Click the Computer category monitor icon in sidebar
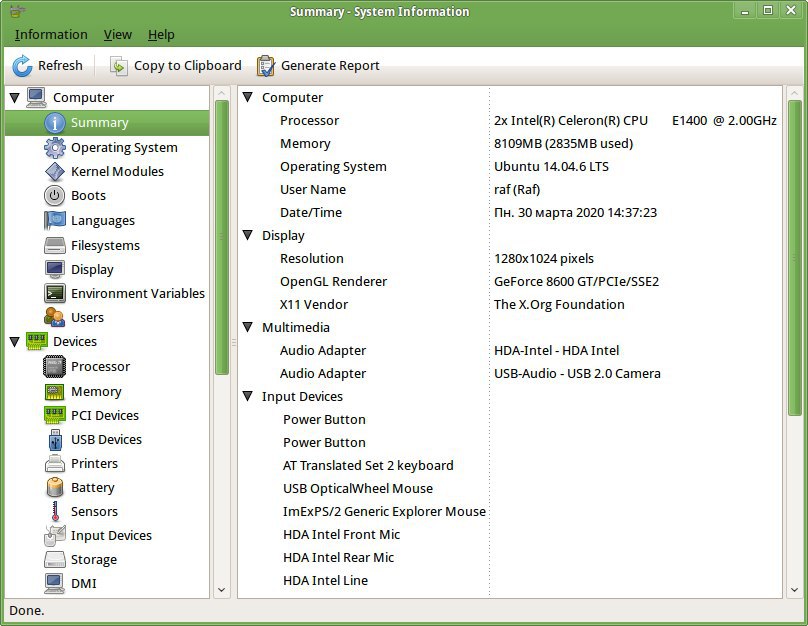This screenshot has height=626, width=808. 37,97
